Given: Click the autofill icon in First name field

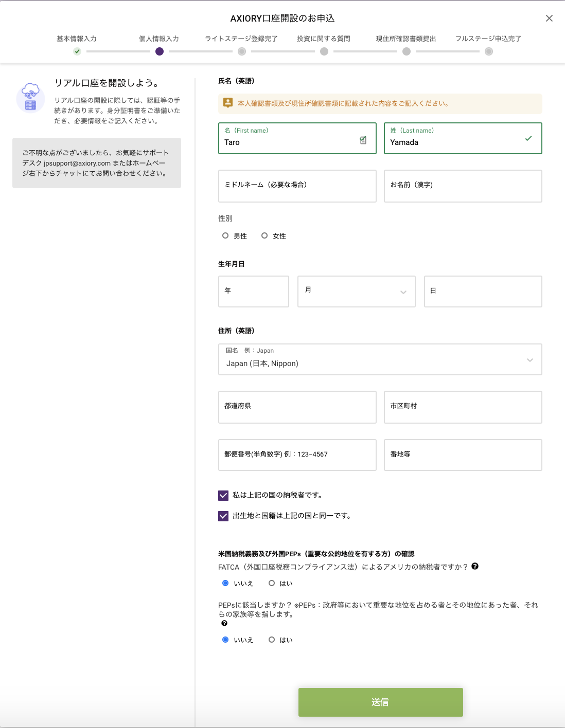Looking at the screenshot, I should click(363, 140).
